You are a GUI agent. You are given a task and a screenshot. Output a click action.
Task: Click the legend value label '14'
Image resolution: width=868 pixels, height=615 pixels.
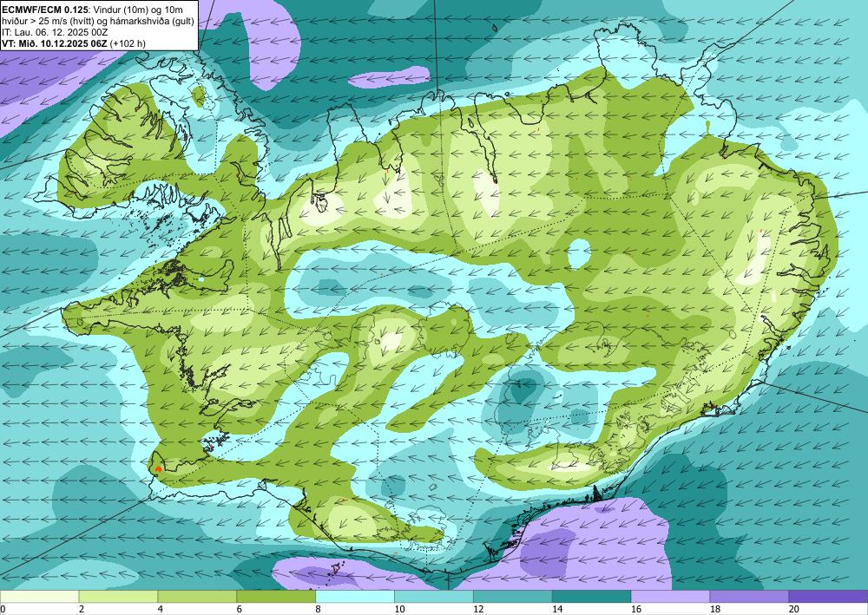pos(557,610)
